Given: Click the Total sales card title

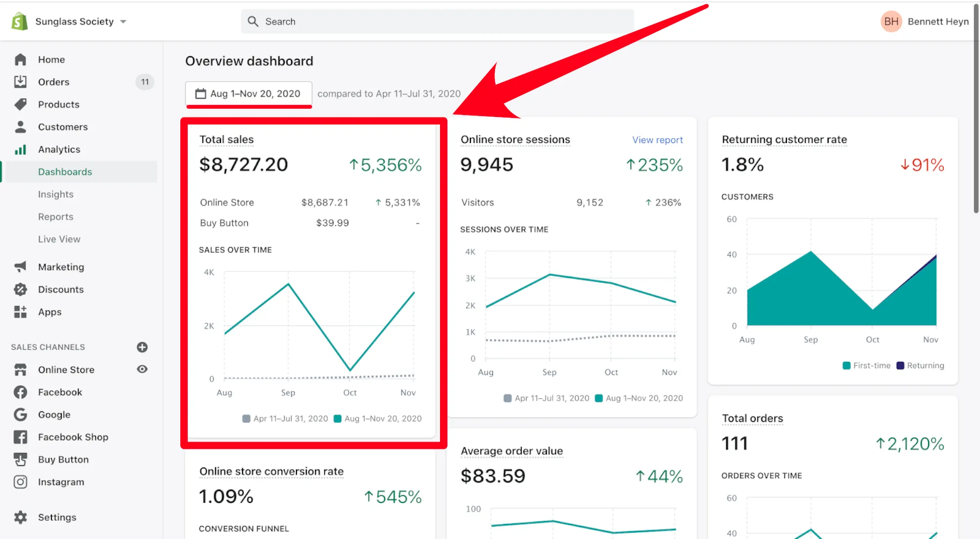Looking at the screenshot, I should click(x=226, y=140).
